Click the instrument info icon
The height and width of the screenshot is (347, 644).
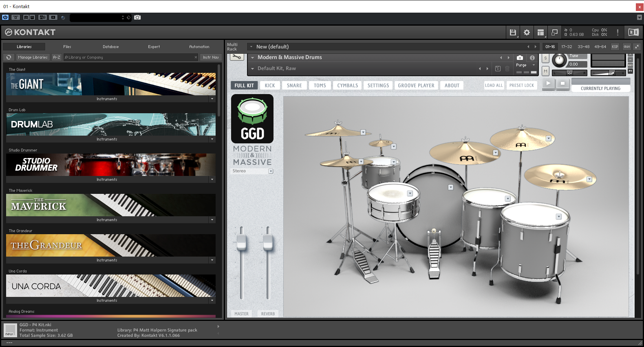532,58
